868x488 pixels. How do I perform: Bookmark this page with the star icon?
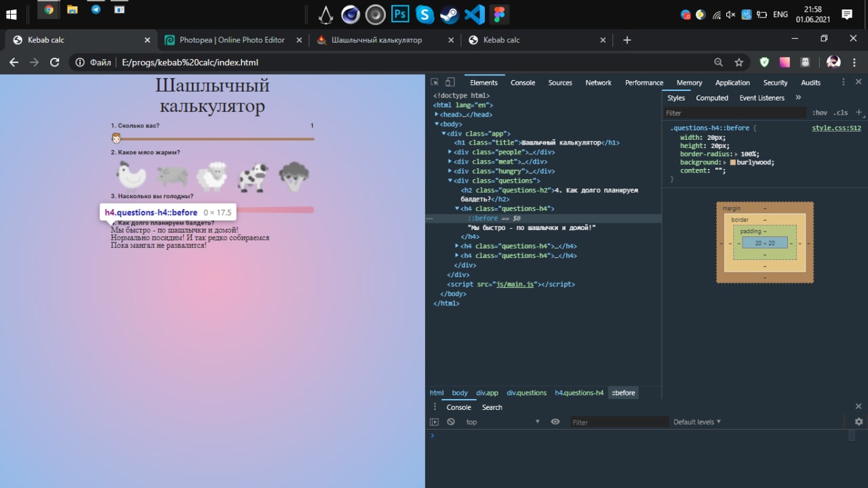[739, 62]
